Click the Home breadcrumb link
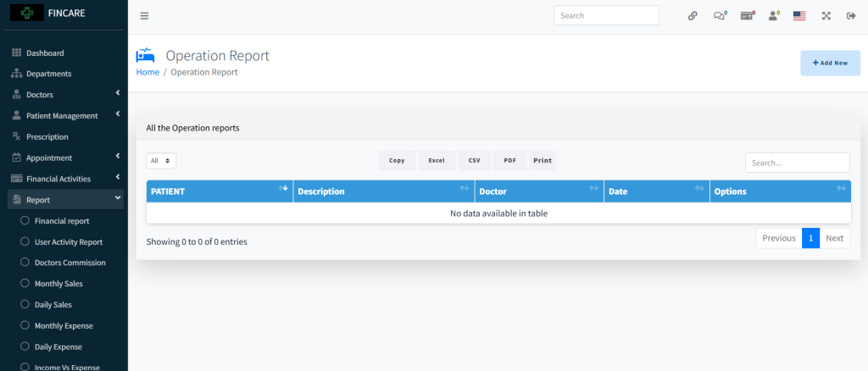This screenshot has height=371, width=868. (147, 73)
